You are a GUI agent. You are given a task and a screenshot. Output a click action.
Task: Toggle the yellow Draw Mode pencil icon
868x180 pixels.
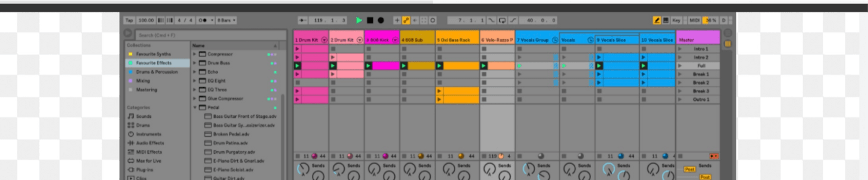(657, 20)
